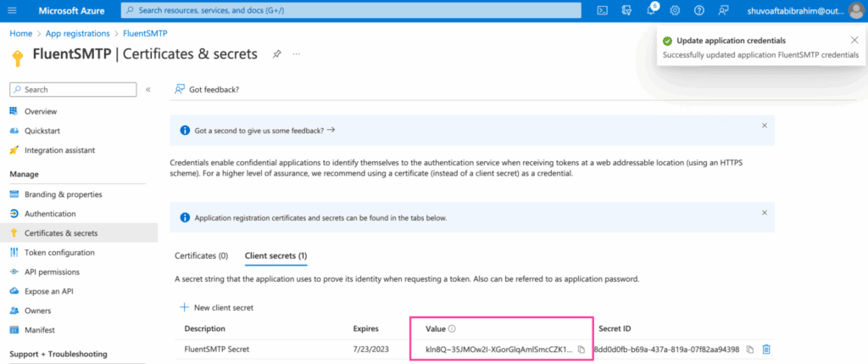
Task: Pin FluentSMTP page to dashboard
Action: pyautogui.click(x=277, y=53)
